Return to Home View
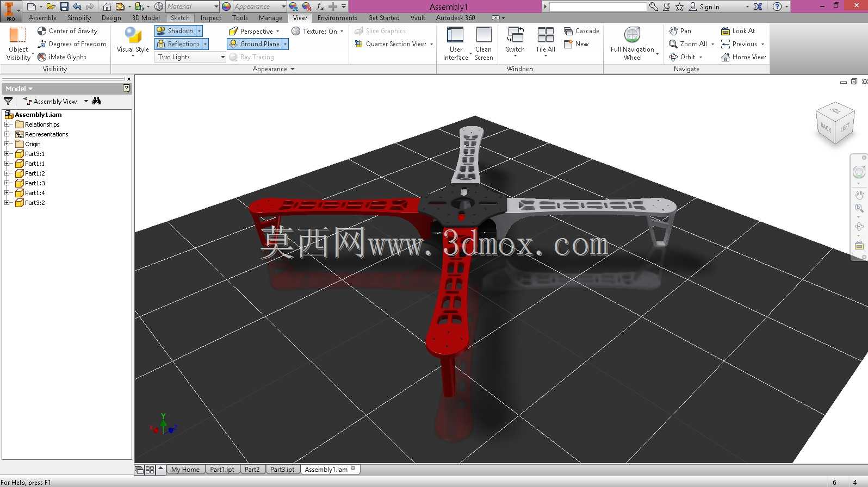 coord(743,57)
